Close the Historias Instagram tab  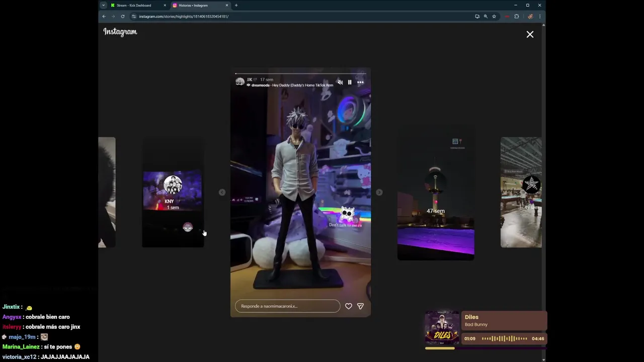pos(227,6)
